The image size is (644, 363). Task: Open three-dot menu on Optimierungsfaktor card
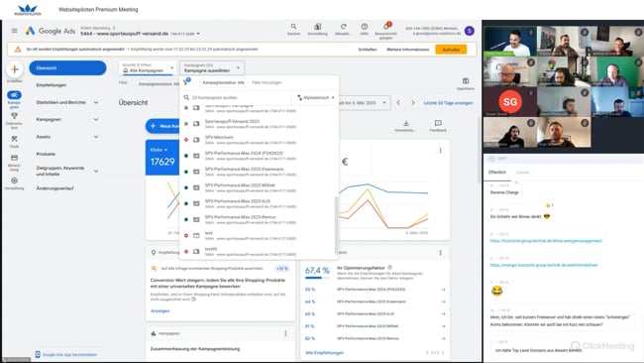click(440, 253)
